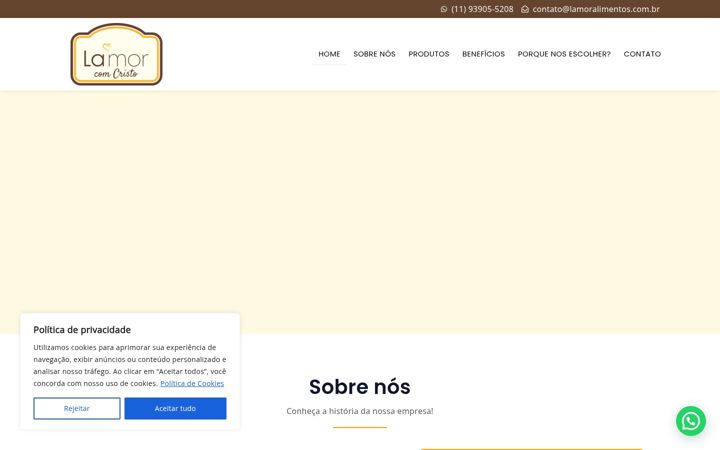Click the WhatsApp icon beside the phone number

(444, 9)
